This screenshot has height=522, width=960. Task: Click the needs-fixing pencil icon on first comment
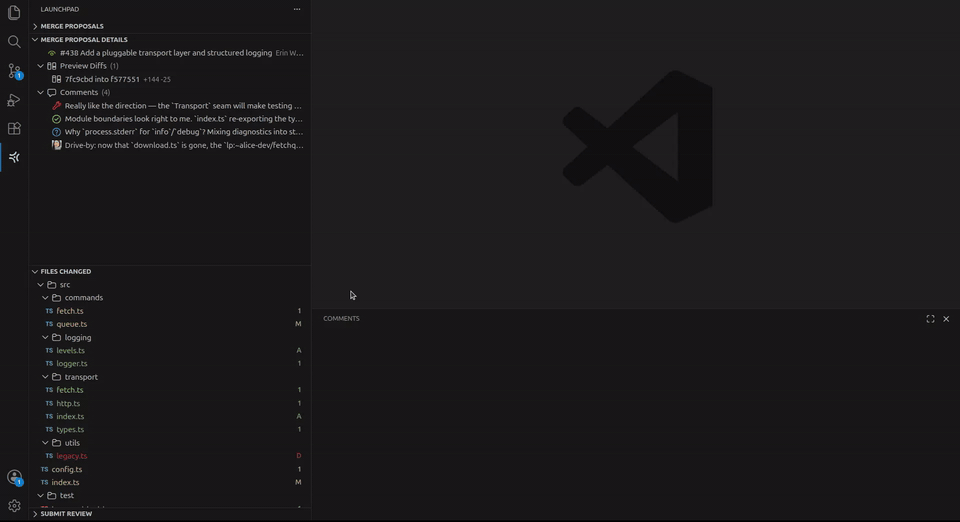point(56,106)
